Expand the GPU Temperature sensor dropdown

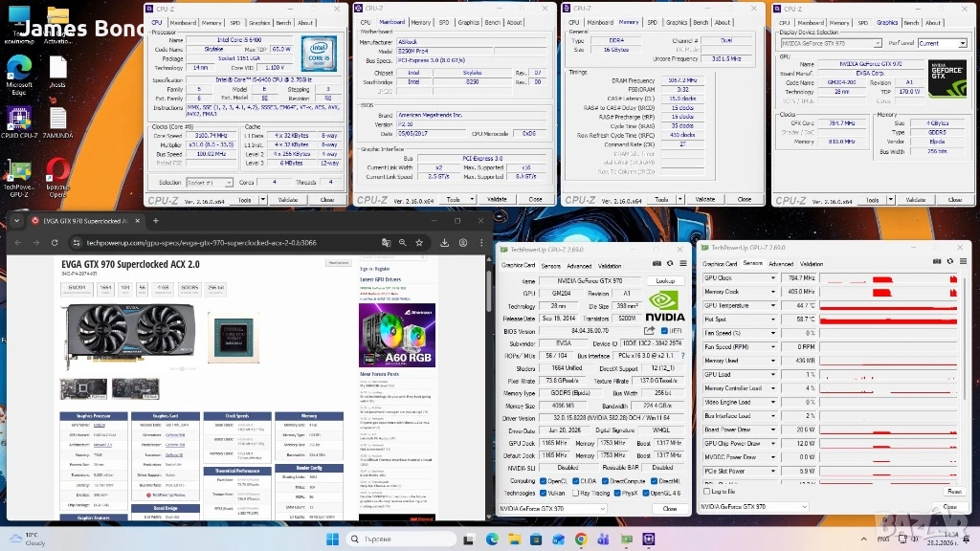click(773, 305)
